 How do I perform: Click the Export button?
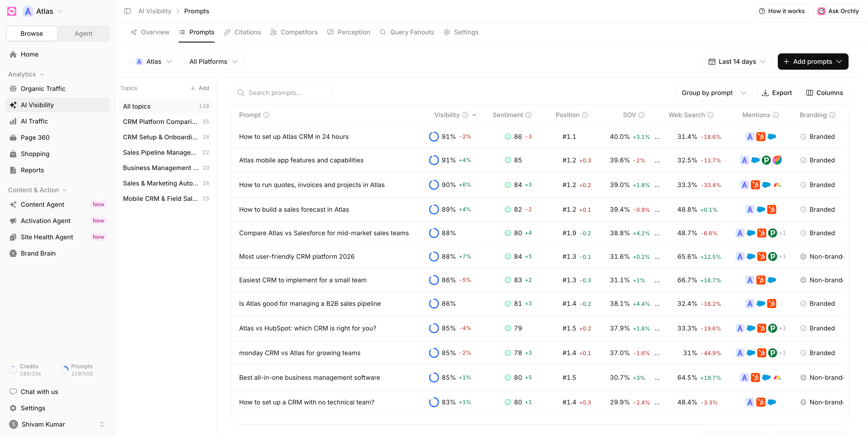777,93
